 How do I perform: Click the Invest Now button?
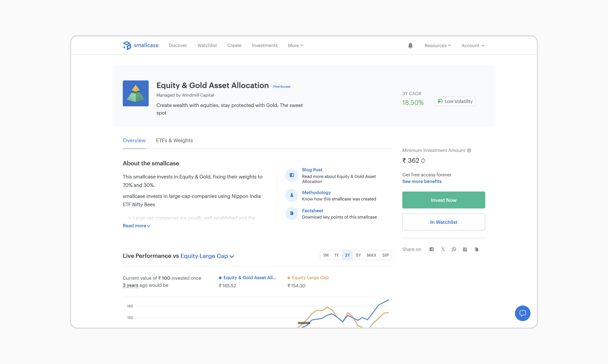pyautogui.click(x=444, y=200)
